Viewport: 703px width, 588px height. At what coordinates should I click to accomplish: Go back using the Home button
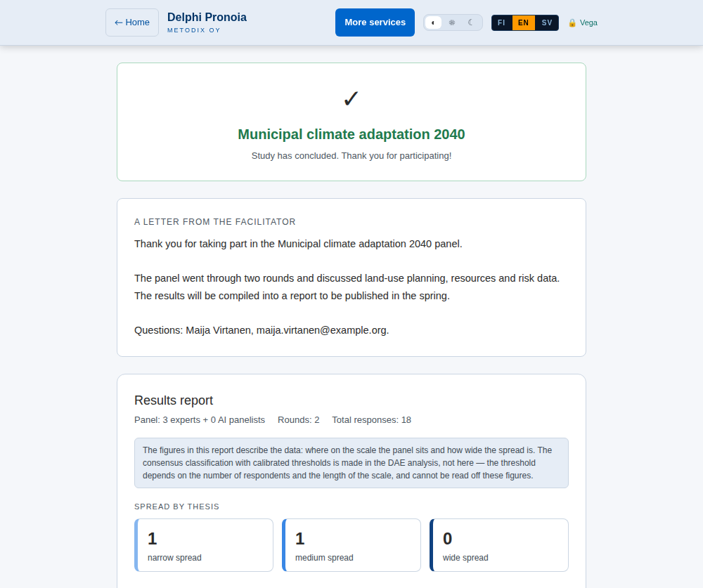click(132, 22)
